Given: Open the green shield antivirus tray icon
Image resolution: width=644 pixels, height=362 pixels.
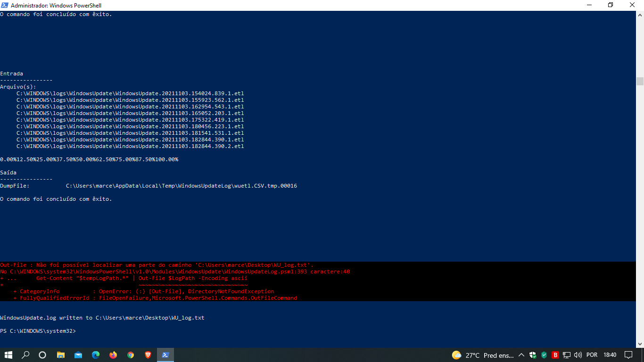Looking at the screenshot, I should [x=544, y=355].
